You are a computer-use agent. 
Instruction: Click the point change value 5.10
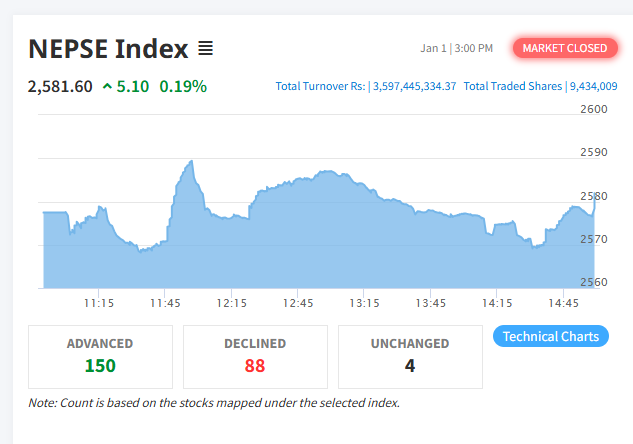(x=133, y=86)
